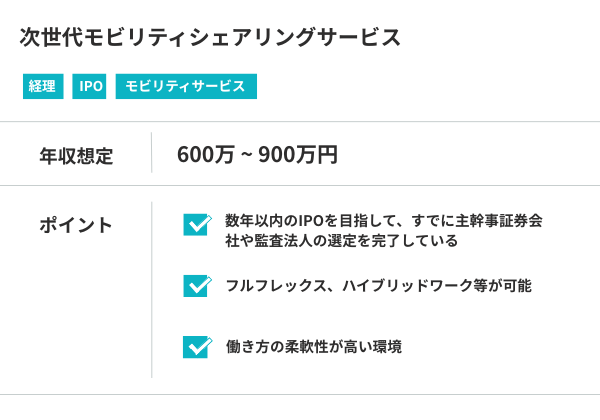Image resolution: width=600 pixels, height=420 pixels.
Task: Open the モビリティサービス tag
Action: (x=186, y=87)
